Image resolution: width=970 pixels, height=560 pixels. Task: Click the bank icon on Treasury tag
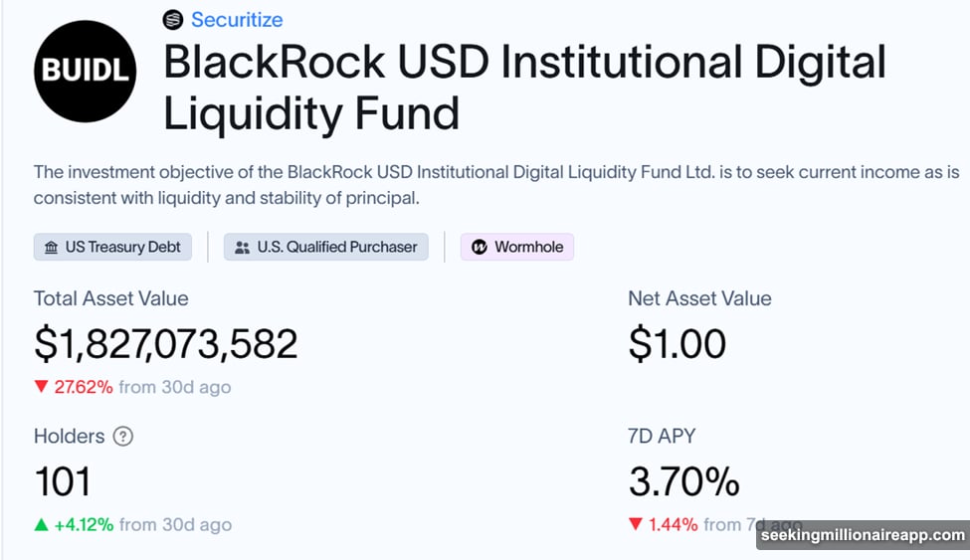50,247
